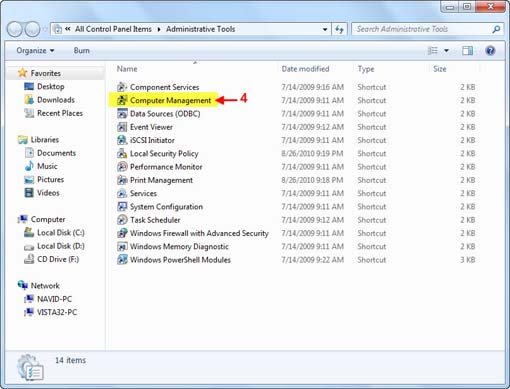Image resolution: width=510 pixels, height=389 pixels.
Task: Open the view options dropdown arrow
Action: click(x=446, y=51)
